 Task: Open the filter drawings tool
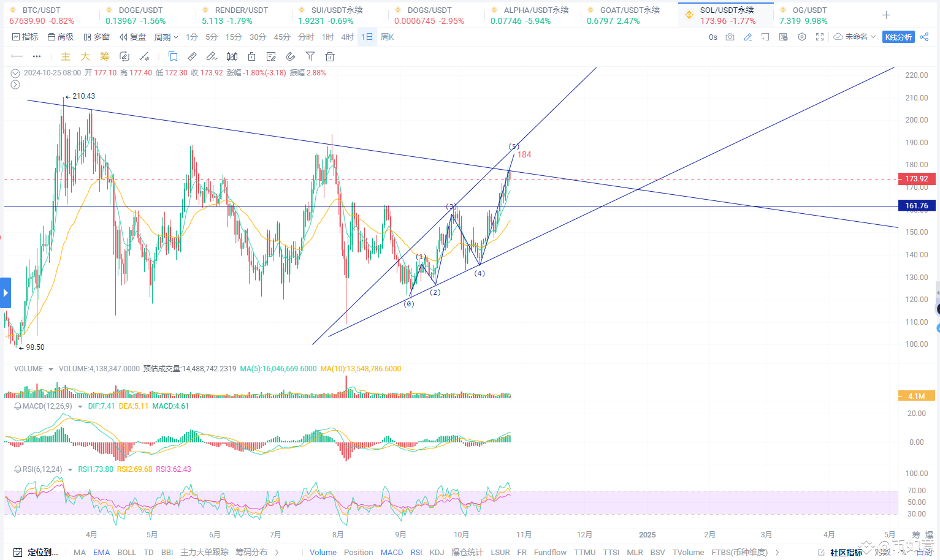click(310, 56)
